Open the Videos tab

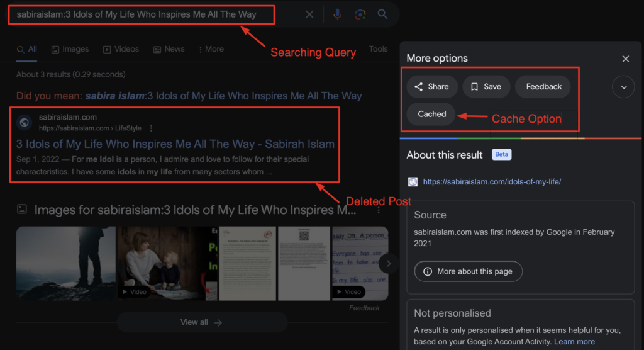point(121,49)
